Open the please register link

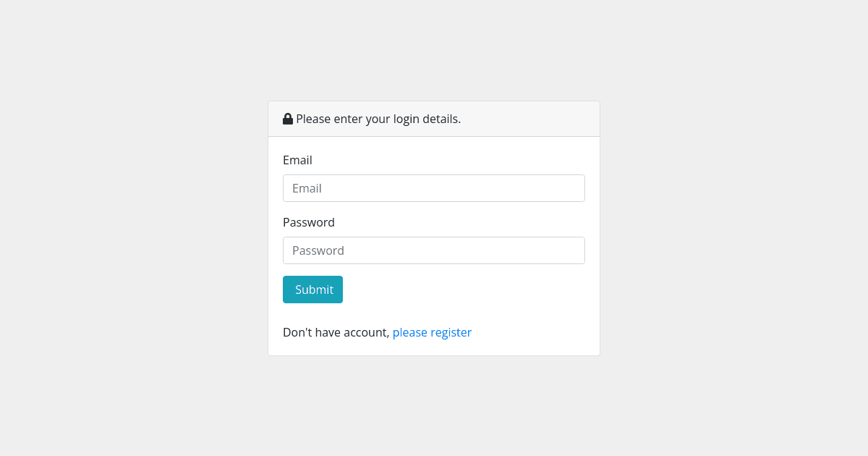click(x=432, y=332)
